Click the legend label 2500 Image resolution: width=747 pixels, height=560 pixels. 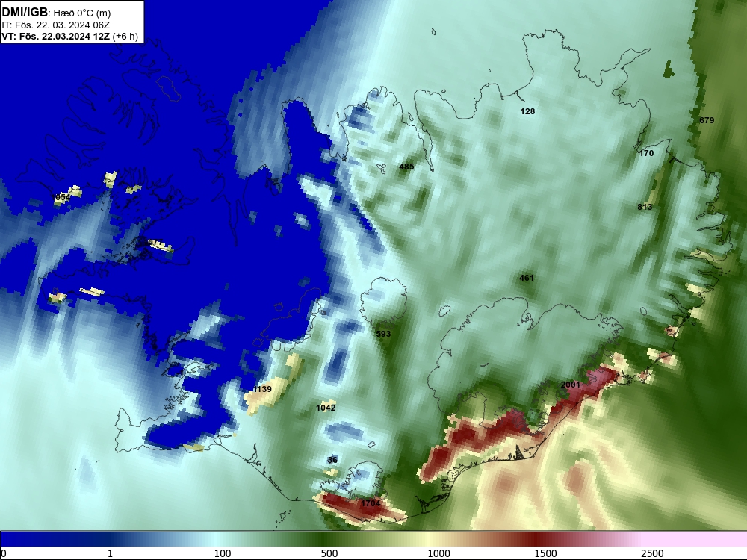point(652,553)
